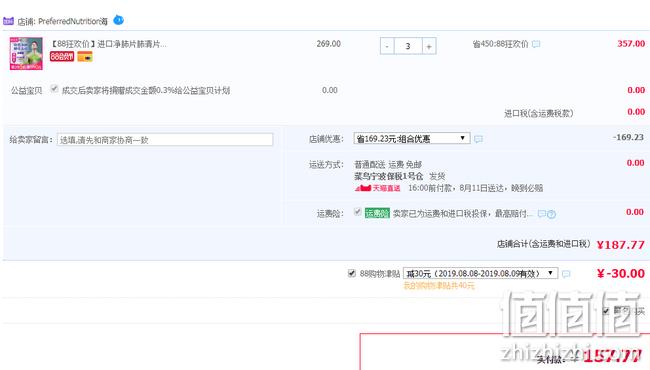The image size is (650, 370).
Task: Toggle the anonymous purchase checkbox
Action: 606,311
